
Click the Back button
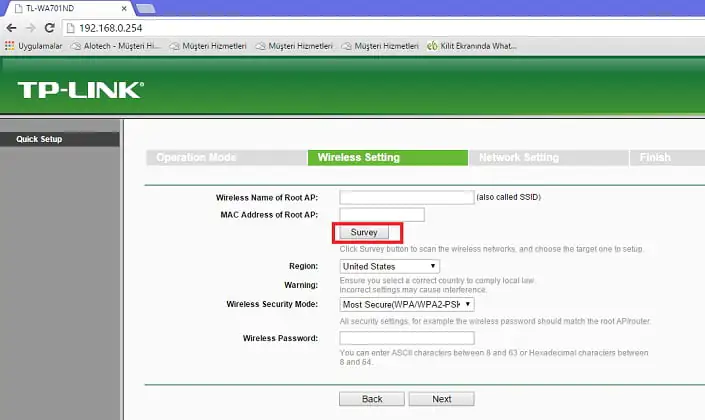[372, 399]
